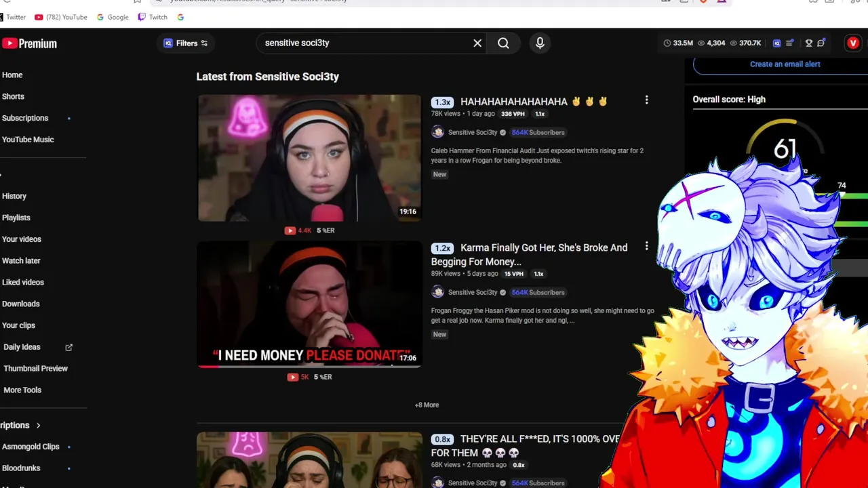Viewport: 868px width, 488px height.
Task: Open Sensitive Soci3ty channel under 'Karma Finally'
Action: pos(473,293)
